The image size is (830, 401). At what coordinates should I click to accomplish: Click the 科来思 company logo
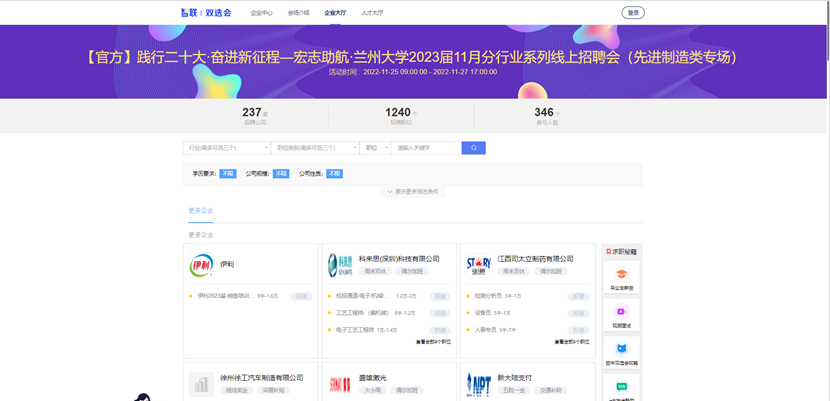pos(340,265)
